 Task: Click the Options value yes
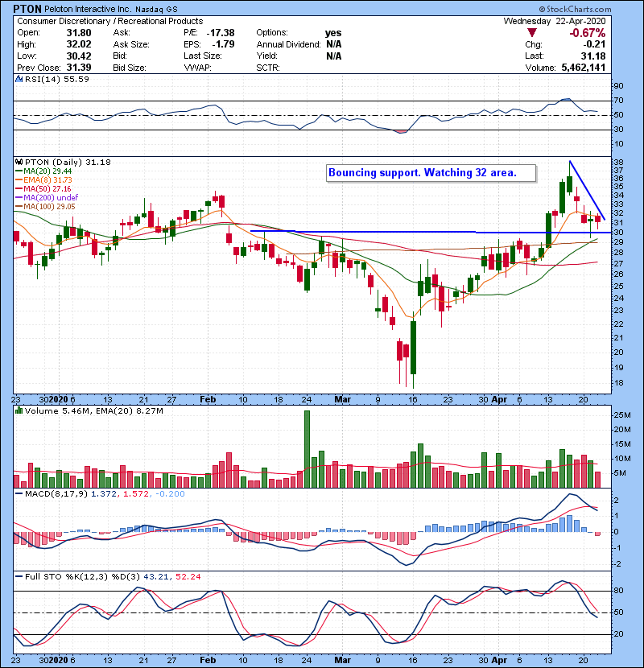point(333,33)
